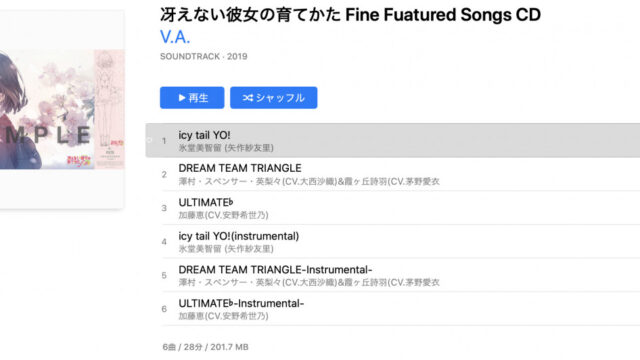Click the artist name under ULTIMATE♭ track 3
The width and height of the screenshot is (640, 360).
(223, 215)
